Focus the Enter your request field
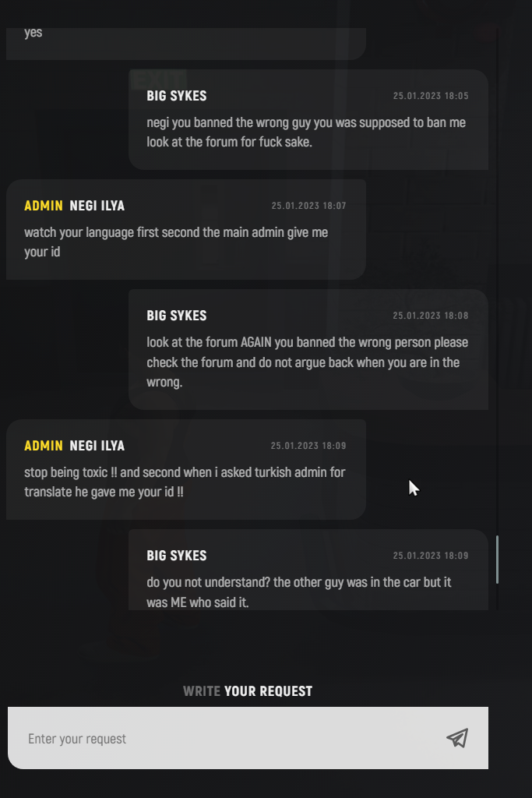532x798 pixels. (x=248, y=738)
